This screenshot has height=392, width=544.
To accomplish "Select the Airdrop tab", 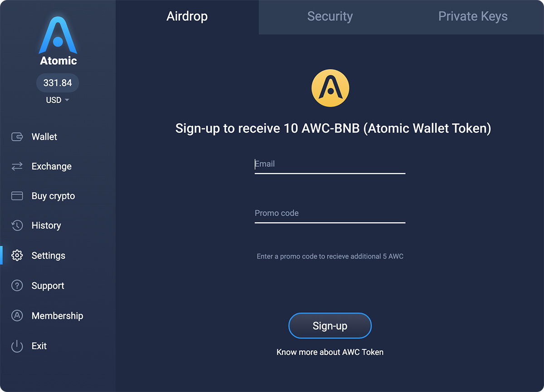I will pyautogui.click(x=187, y=16).
